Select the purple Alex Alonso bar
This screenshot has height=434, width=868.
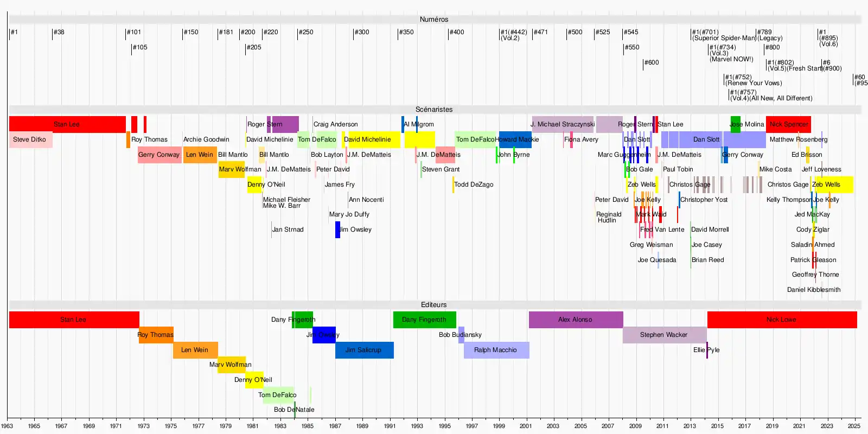[x=575, y=320]
